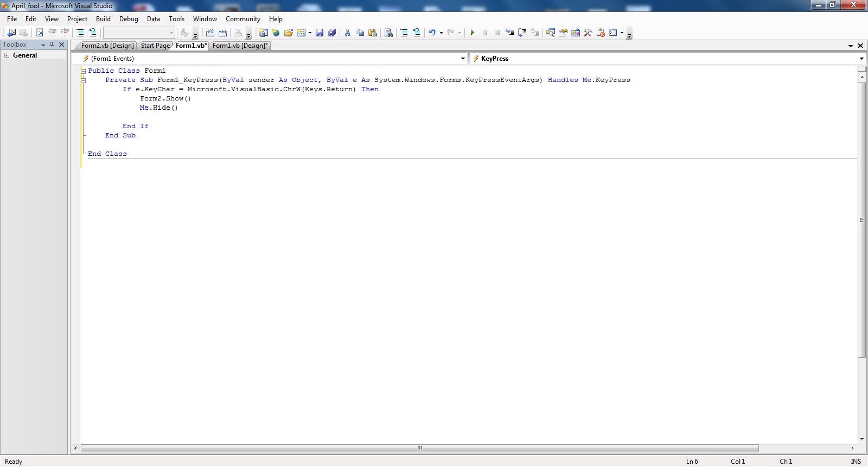Open the Toolbox window position dropdown arrow
The width and height of the screenshot is (868, 467).
(43, 45)
